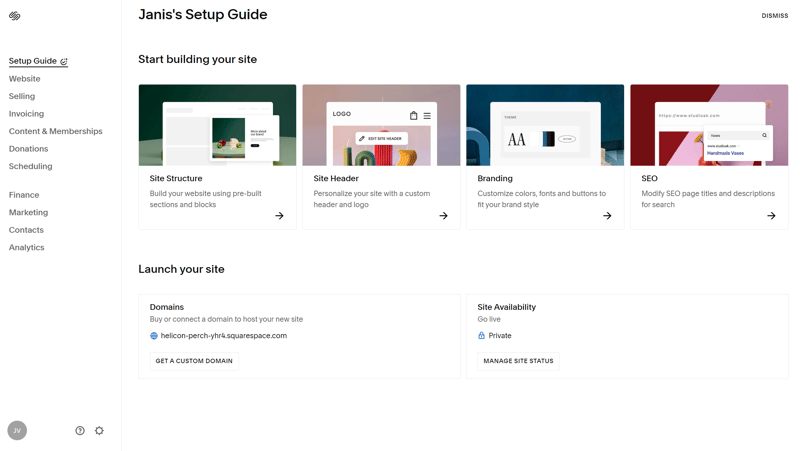Click the Site Availability heading
The height and width of the screenshot is (451, 800).
point(507,307)
